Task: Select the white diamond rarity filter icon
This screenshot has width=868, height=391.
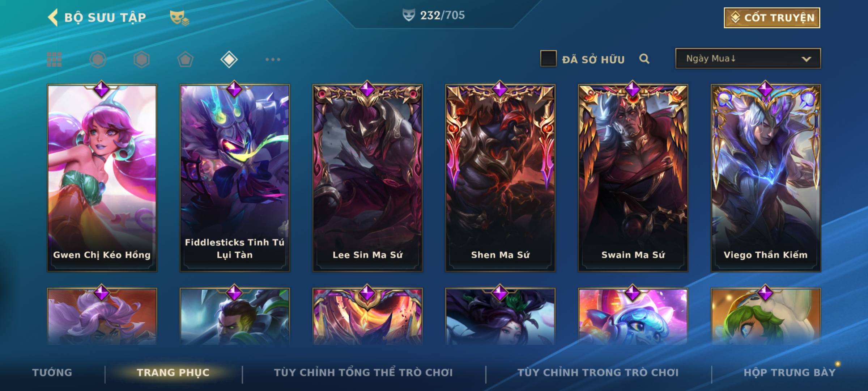Action: coord(229,59)
